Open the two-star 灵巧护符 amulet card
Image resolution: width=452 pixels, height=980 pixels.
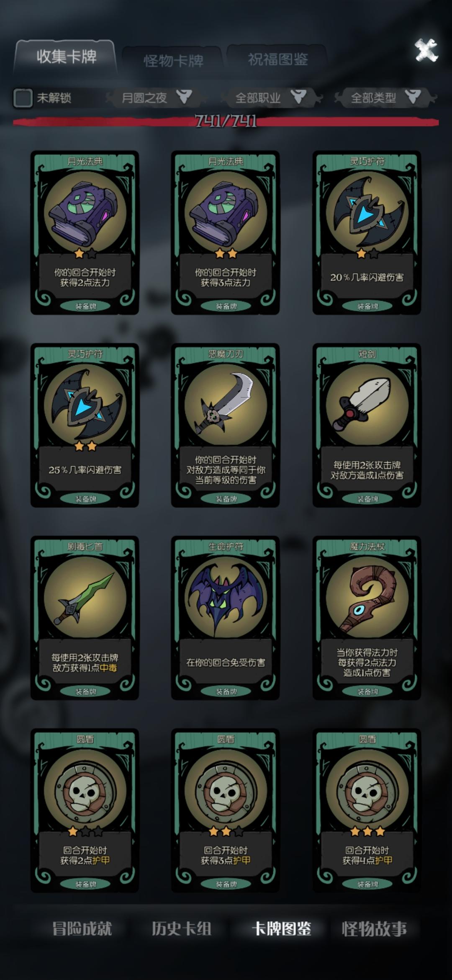click(x=85, y=425)
